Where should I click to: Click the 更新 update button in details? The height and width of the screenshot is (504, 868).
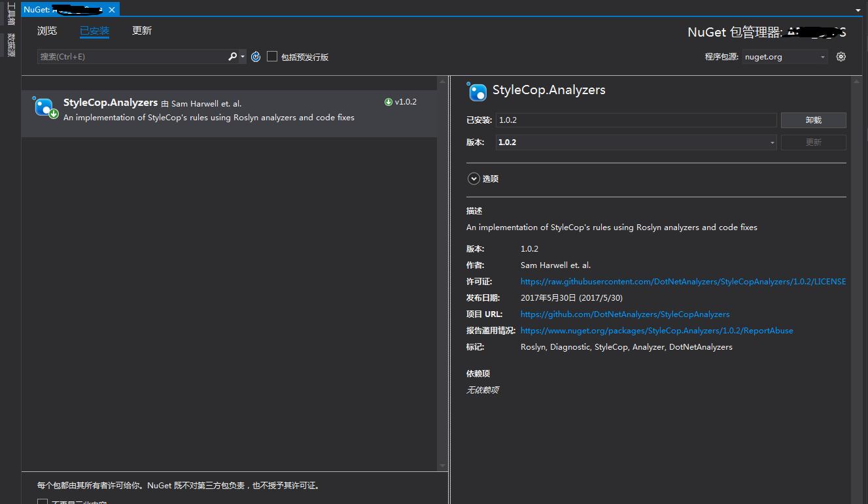coord(813,143)
